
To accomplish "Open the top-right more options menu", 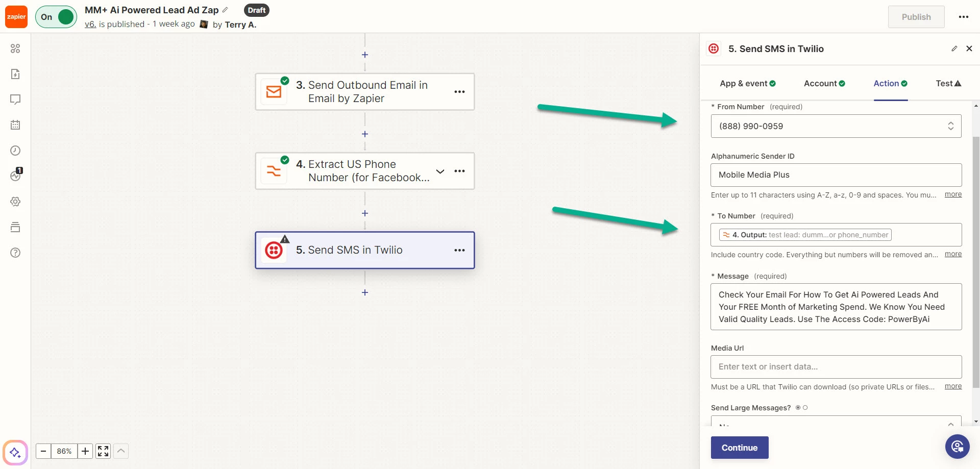I will [964, 17].
